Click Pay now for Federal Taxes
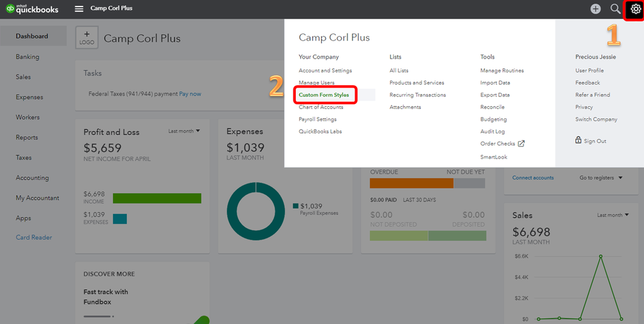644x324 pixels. tap(190, 93)
